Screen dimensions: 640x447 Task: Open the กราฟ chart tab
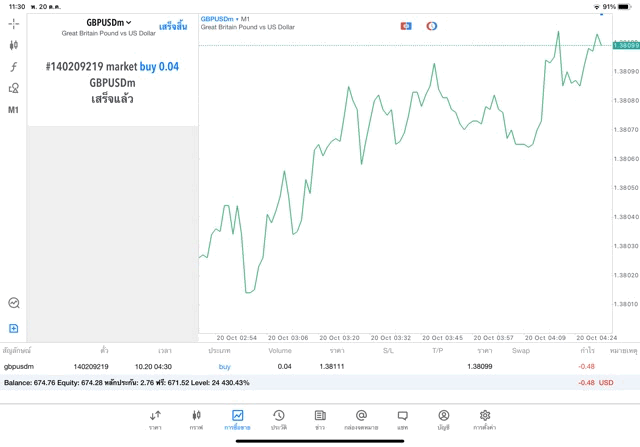(x=196, y=420)
